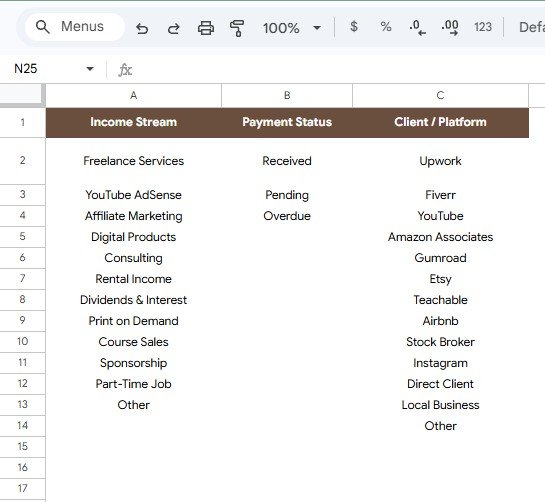This screenshot has width=545, height=502.
Task: Select the Freelance Services cell
Action: [x=133, y=161]
